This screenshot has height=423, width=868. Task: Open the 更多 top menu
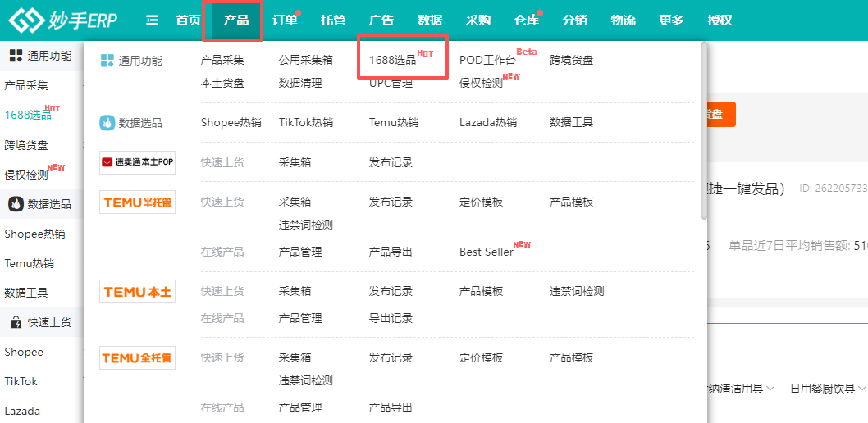[x=671, y=20]
